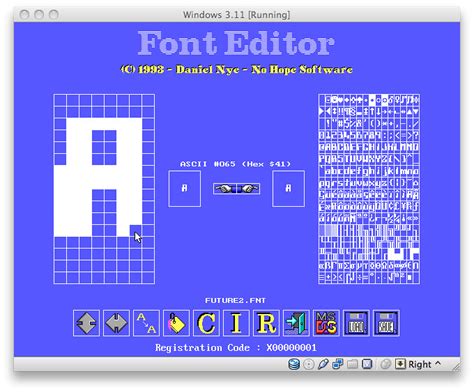Click the VirtualBox optical disc icon
474x392 pixels.
[309, 364]
